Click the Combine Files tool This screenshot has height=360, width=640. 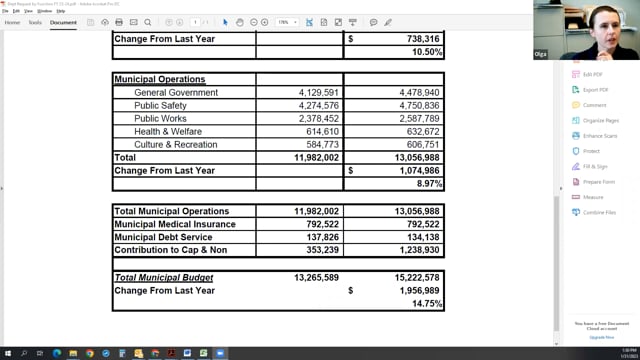click(594, 212)
